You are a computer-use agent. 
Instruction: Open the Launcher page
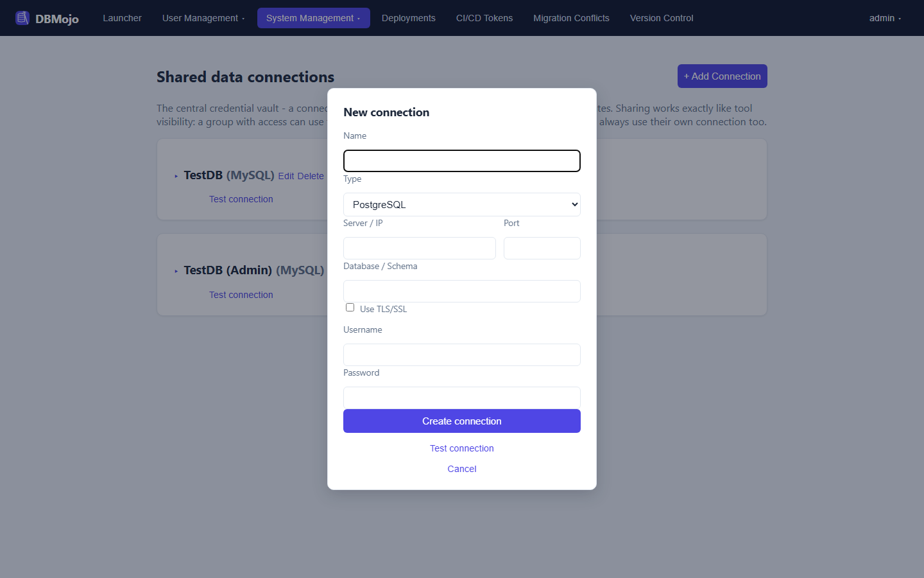click(122, 18)
